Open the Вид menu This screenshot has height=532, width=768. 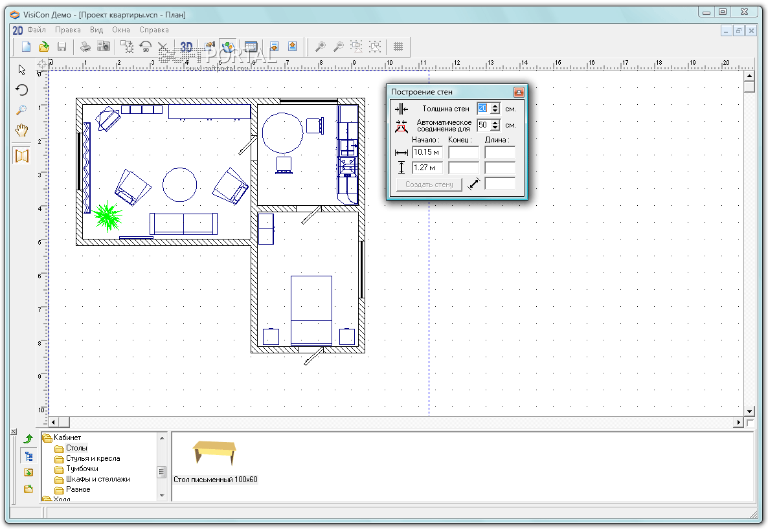(x=96, y=30)
